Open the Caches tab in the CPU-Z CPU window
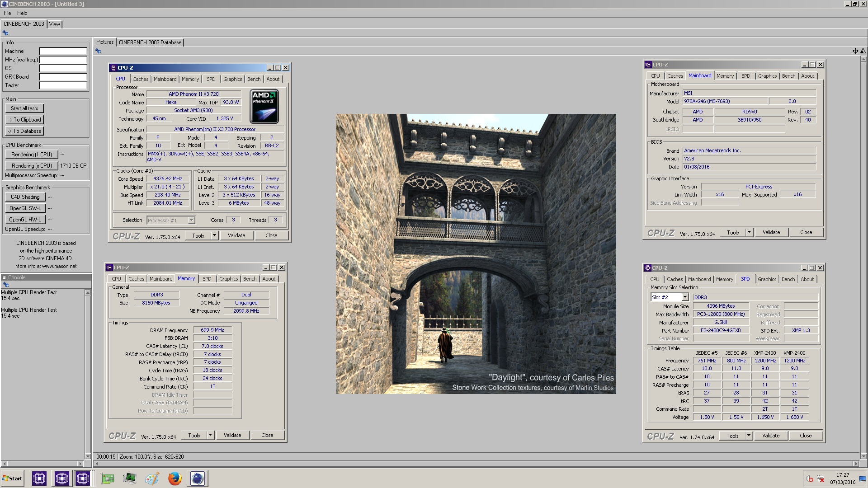The height and width of the screenshot is (488, 868). (140, 79)
